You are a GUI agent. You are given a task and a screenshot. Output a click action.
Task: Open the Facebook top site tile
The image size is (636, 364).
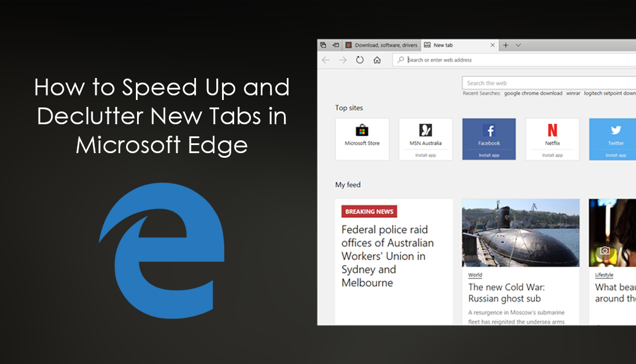point(489,139)
